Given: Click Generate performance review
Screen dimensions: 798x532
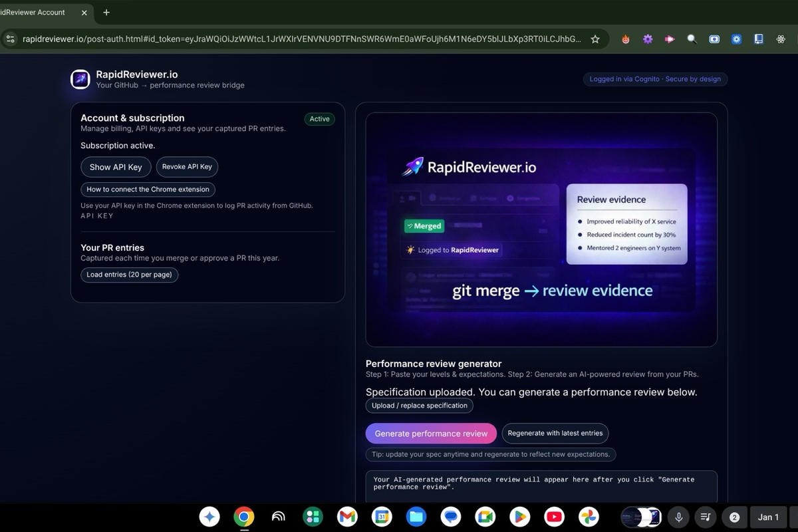Looking at the screenshot, I should pos(431,433).
